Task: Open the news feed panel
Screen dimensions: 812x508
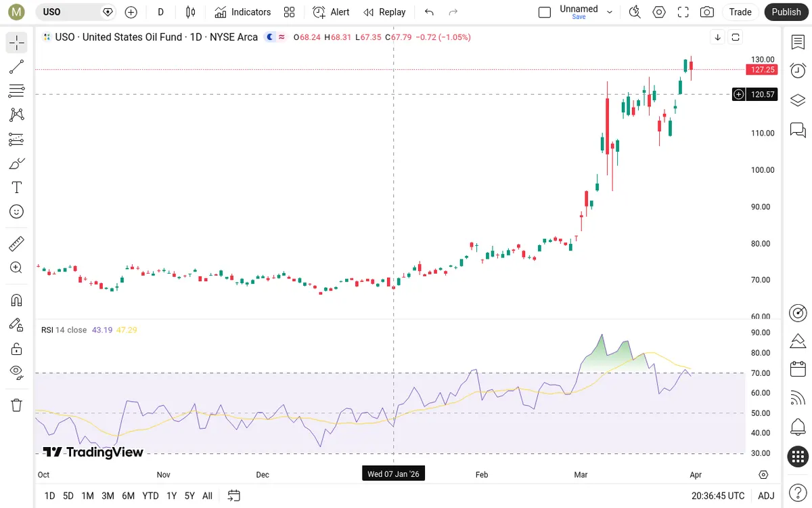Action: coord(798,398)
